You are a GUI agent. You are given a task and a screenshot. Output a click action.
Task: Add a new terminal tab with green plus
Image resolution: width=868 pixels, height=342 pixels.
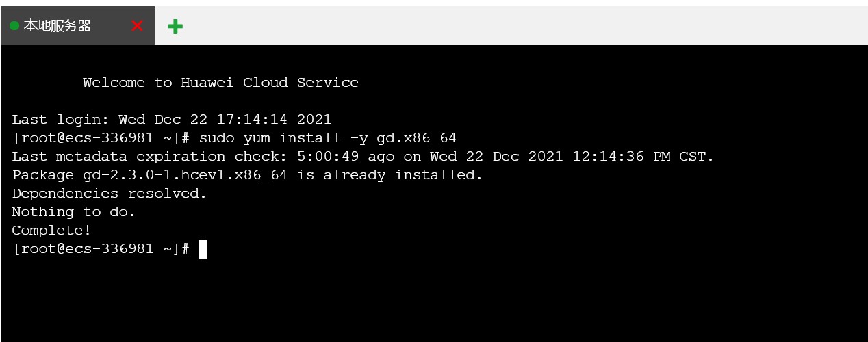(175, 26)
